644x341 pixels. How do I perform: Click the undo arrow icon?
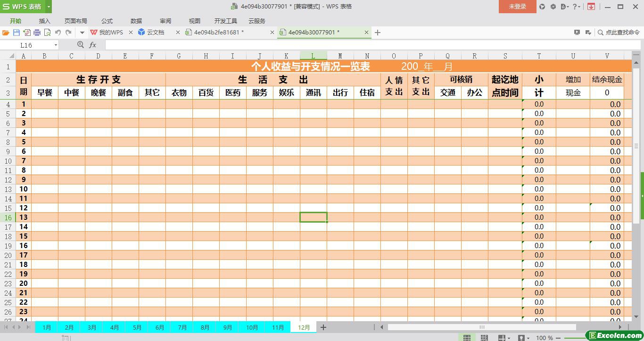[x=58, y=33]
